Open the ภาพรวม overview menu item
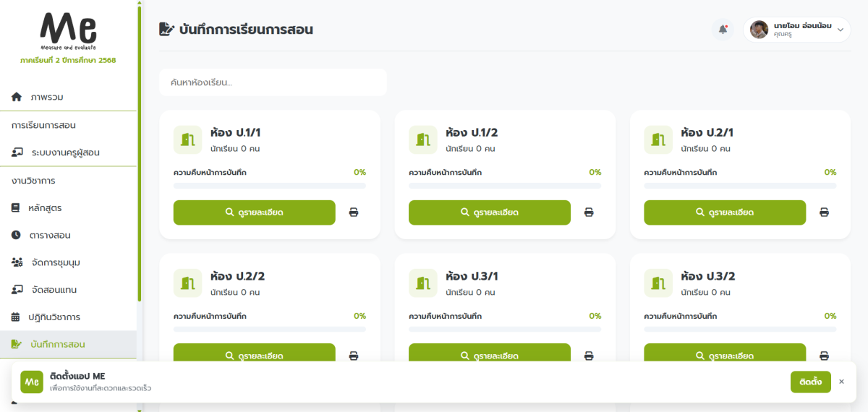 point(51,97)
